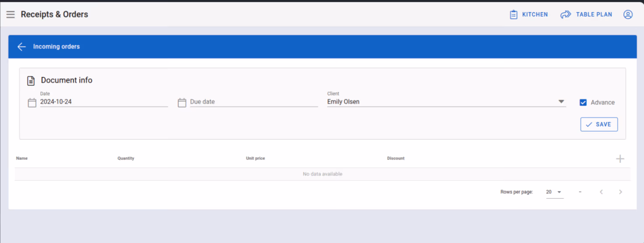Click the Name column header
Screen dimensions: 644x243
point(22,158)
